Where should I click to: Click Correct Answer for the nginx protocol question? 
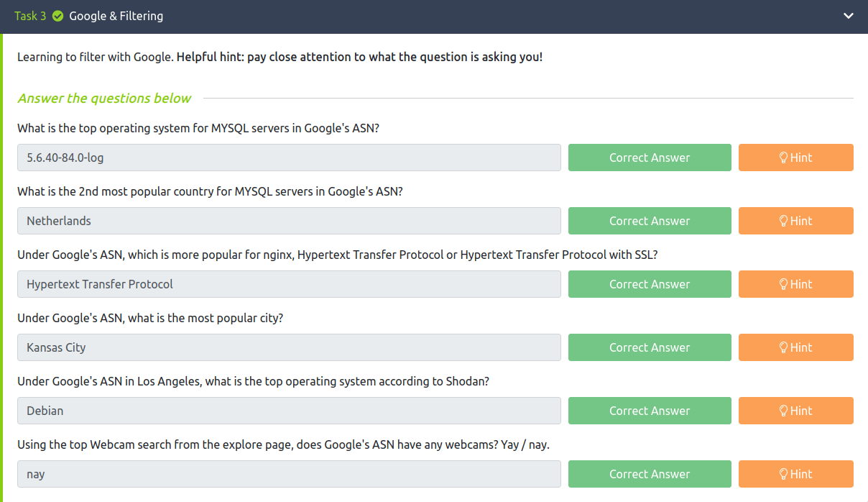[x=650, y=284]
